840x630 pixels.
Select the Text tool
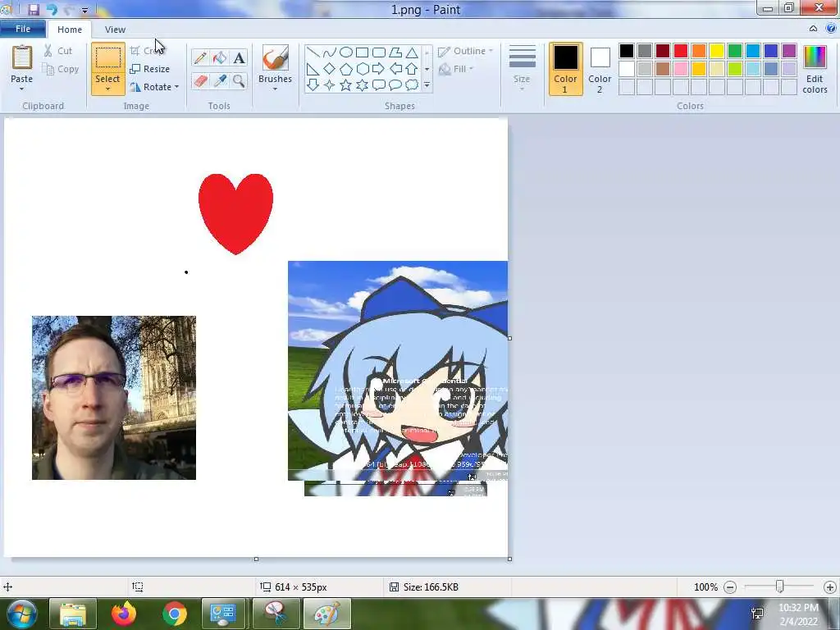(x=239, y=58)
